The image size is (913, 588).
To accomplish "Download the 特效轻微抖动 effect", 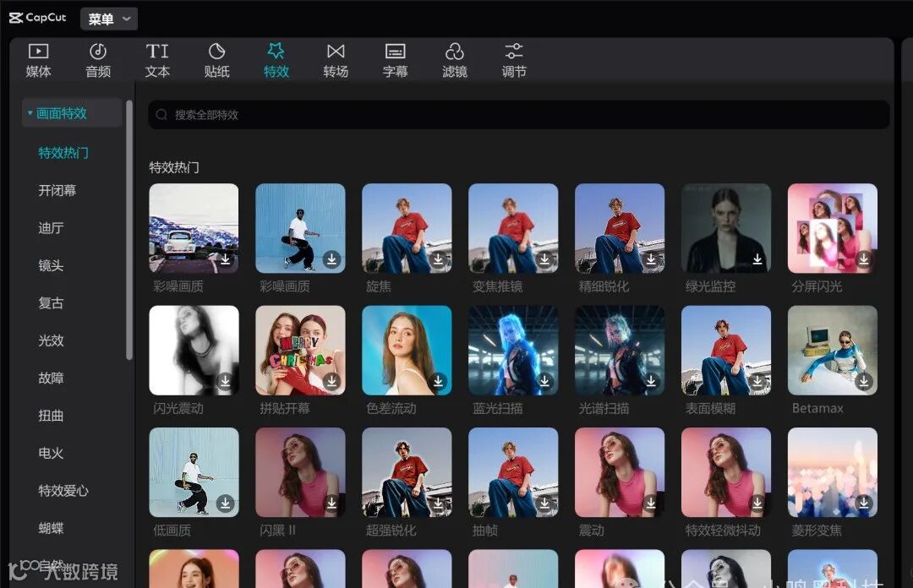I will pyautogui.click(x=757, y=503).
